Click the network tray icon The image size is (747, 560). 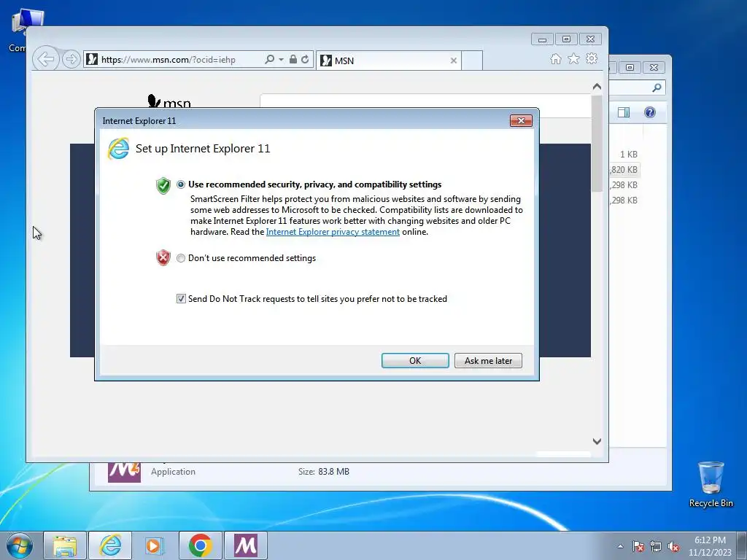[656, 546]
